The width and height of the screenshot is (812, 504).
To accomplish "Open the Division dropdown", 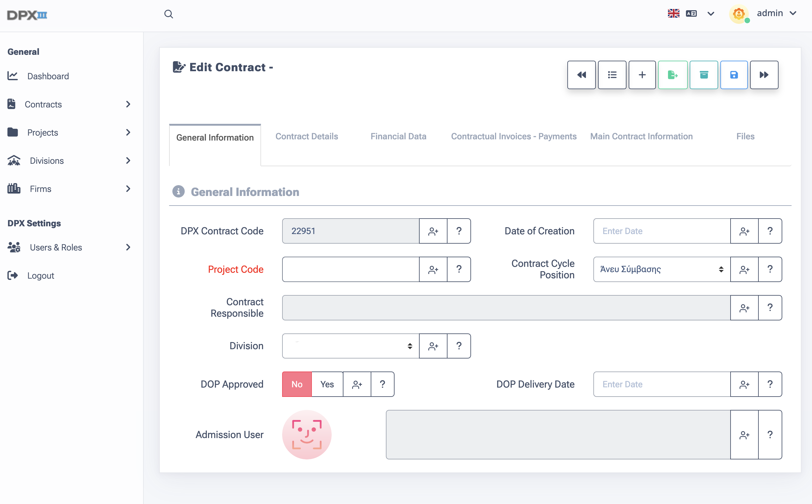I will [351, 346].
